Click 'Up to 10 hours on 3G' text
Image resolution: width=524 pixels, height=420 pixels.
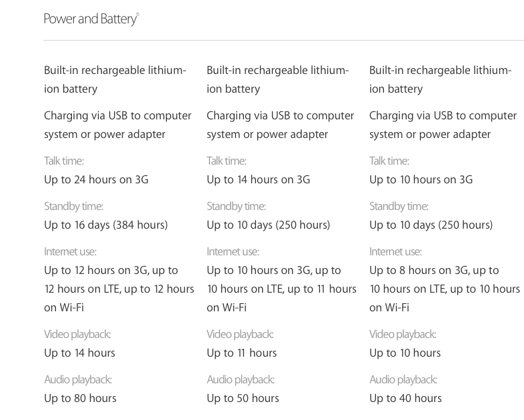421,179
